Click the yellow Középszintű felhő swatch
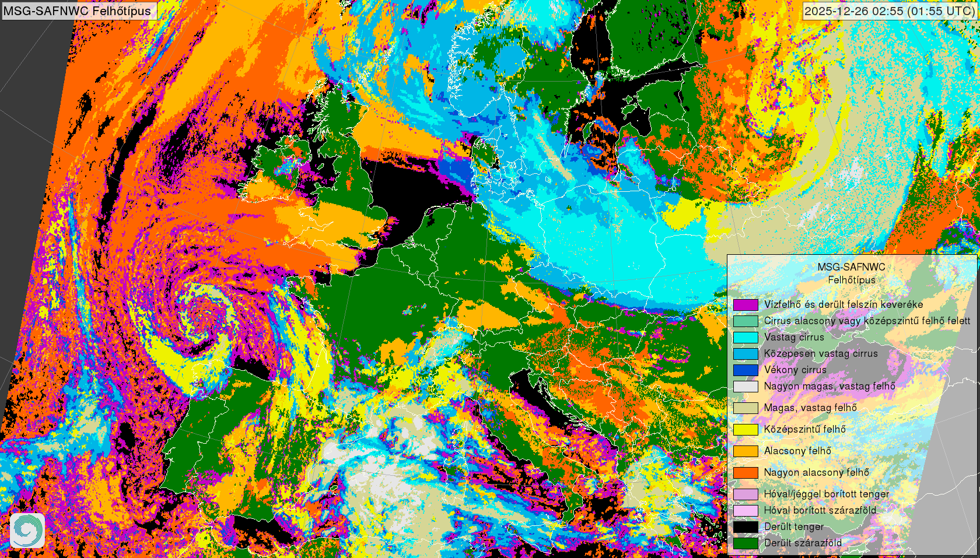The height and width of the screenshot is (558, 980). click(745, 429)
